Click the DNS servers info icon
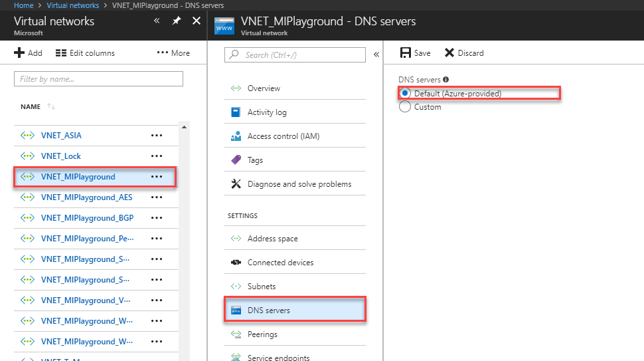 (x=445, y=79)
